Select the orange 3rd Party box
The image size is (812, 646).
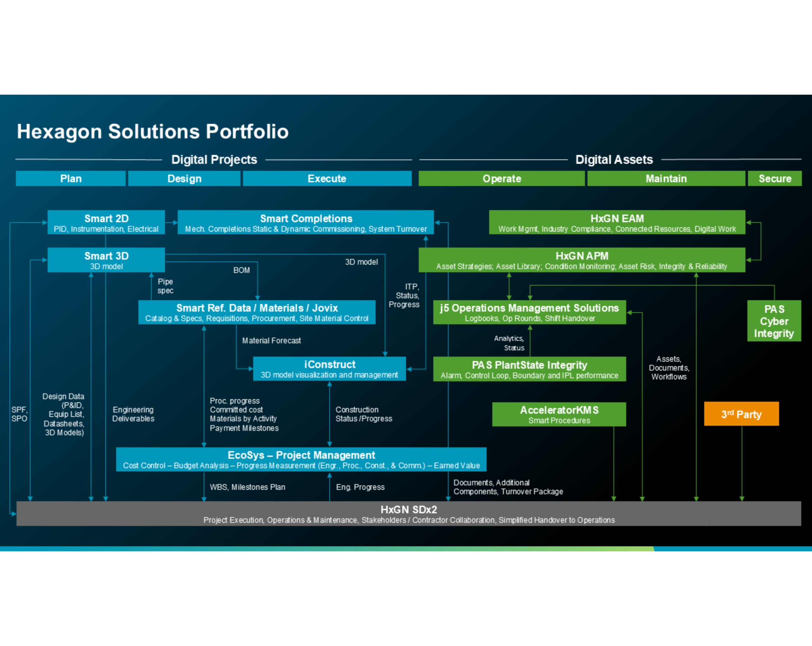tap(742, 414)
